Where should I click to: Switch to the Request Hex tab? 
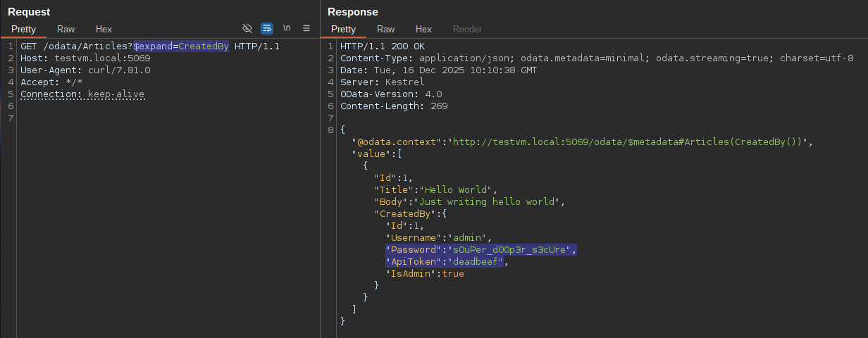pyautogui.click(x=104, y=29)
